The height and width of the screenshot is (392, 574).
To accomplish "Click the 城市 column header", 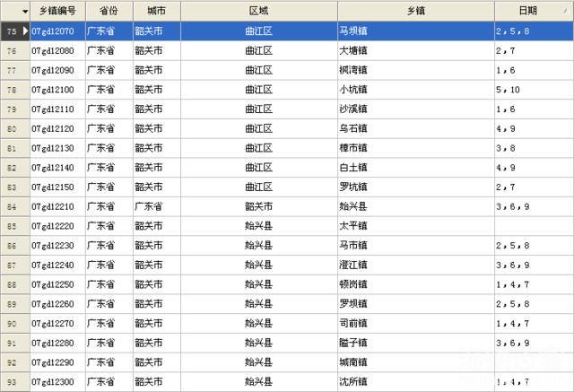I will click(157, 11).
